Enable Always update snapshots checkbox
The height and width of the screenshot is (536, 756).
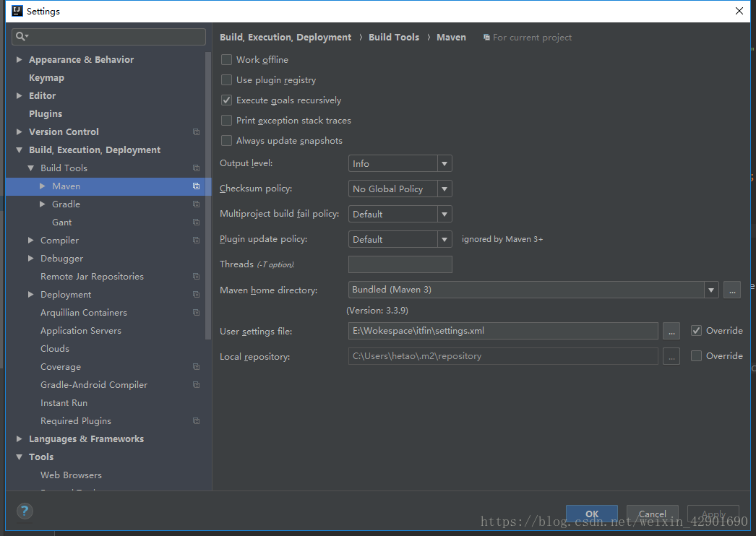(226, 141)
